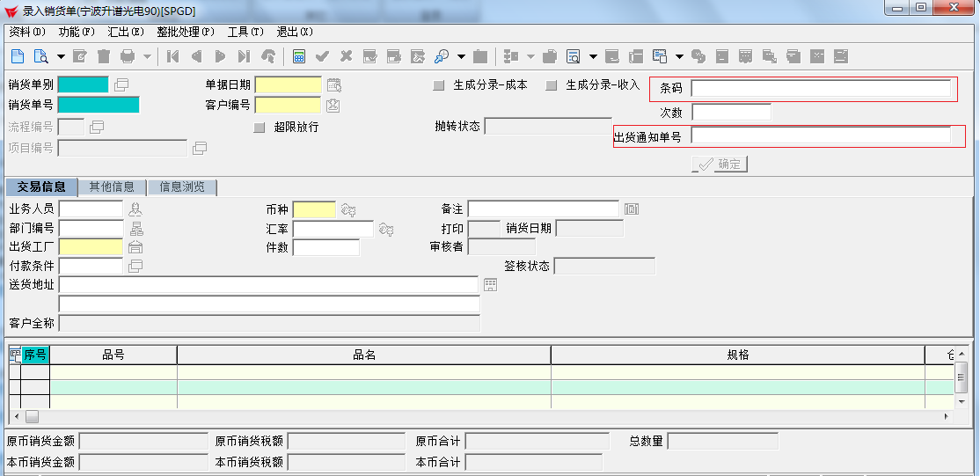Toggle the 生成分录-收入 checkbox

(x=552, y=86)
